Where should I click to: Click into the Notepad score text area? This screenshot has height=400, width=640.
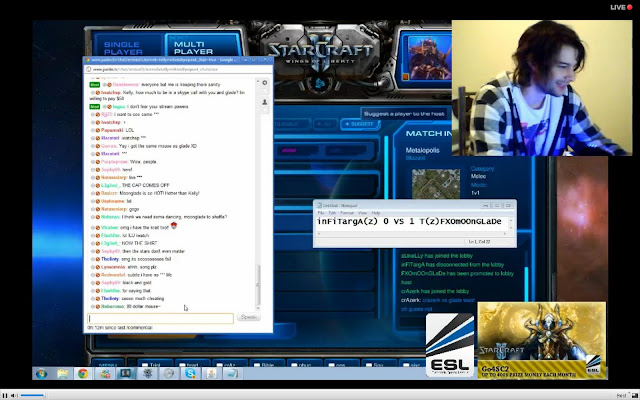411,222
